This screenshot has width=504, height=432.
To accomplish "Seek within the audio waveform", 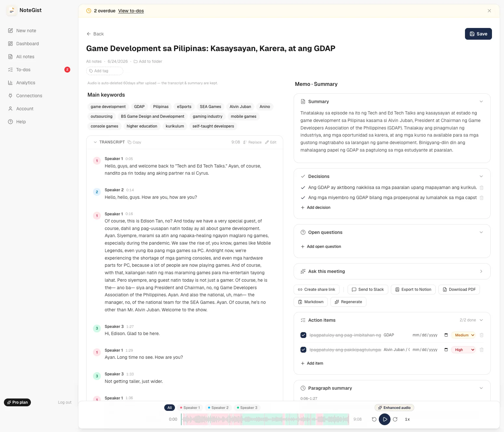I will (x=265, y=419).
